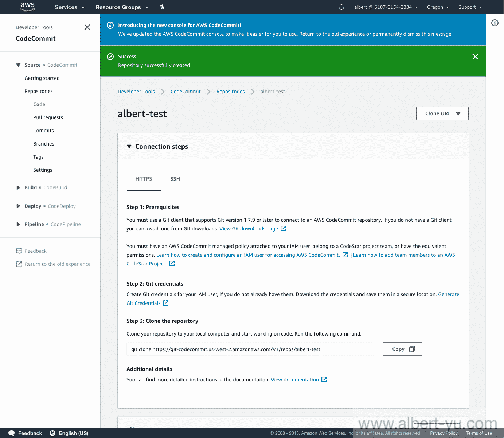
Task: Click external icon after CodeStar Project link
Action: (x=172, y=264)
